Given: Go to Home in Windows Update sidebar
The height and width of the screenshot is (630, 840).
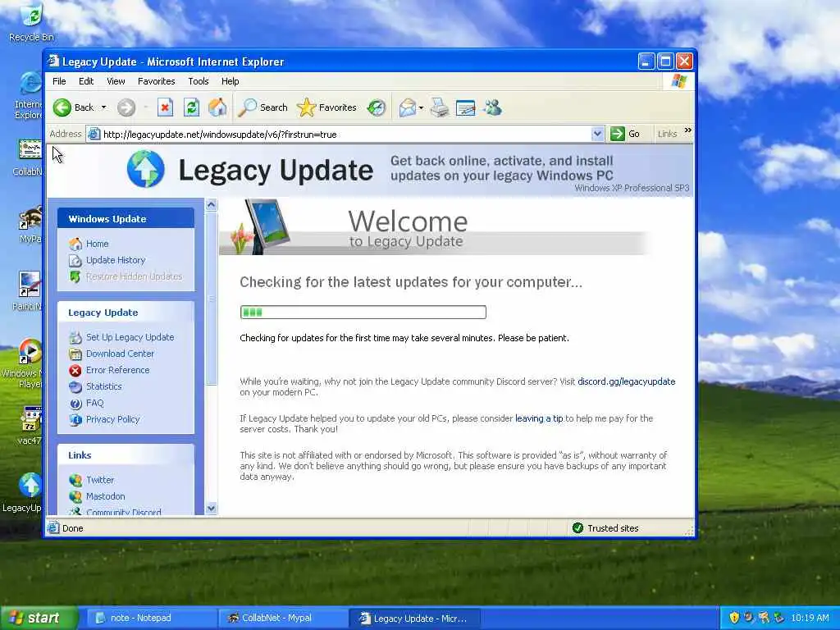Looking at the screenshot, I should [x=97, y=244].
